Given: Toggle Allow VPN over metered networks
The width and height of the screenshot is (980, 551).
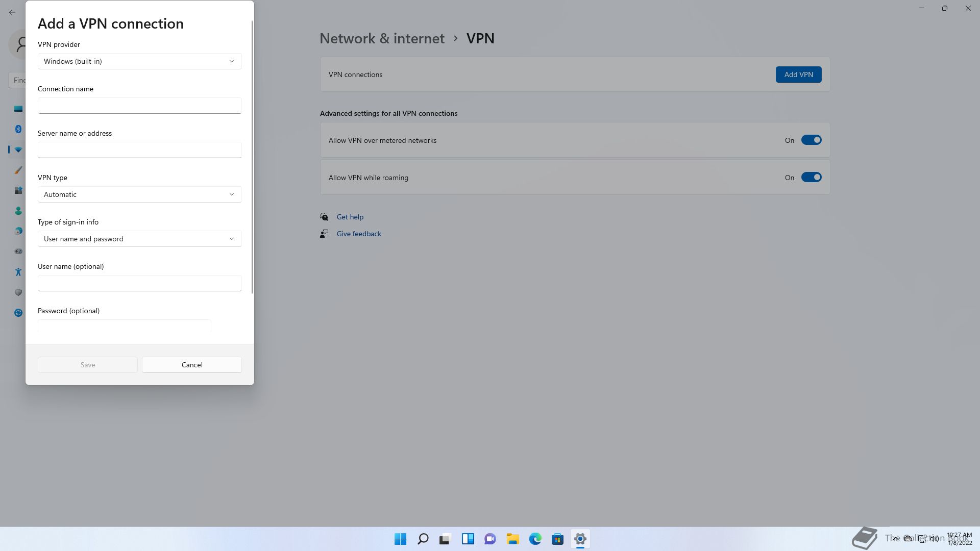Looking at the screenshot, I should point(811,140).
